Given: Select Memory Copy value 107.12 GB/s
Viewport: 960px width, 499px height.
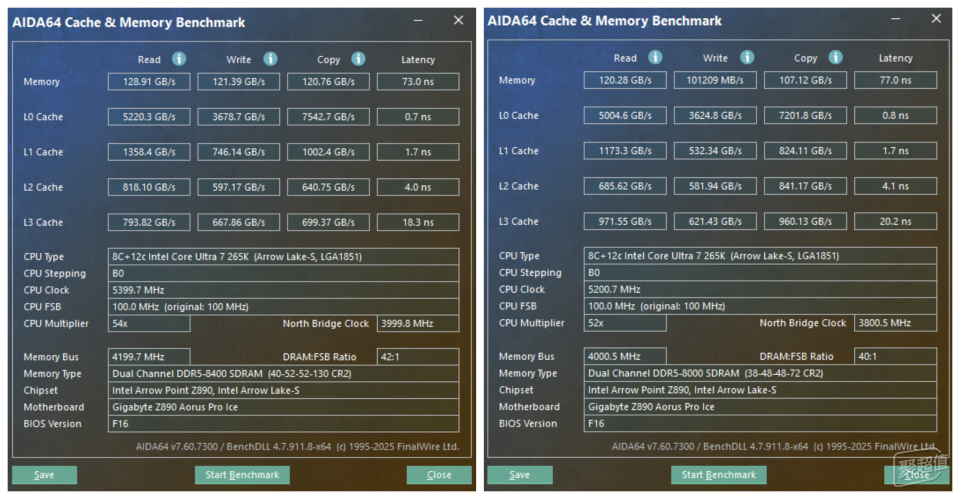Looking at the screenshot, I should click(x=805, y=80).
